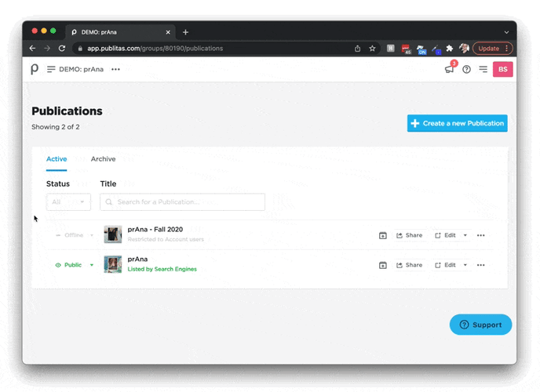
Task: Open the list menu icon beside BS avatar
Action: pos(483,70)
